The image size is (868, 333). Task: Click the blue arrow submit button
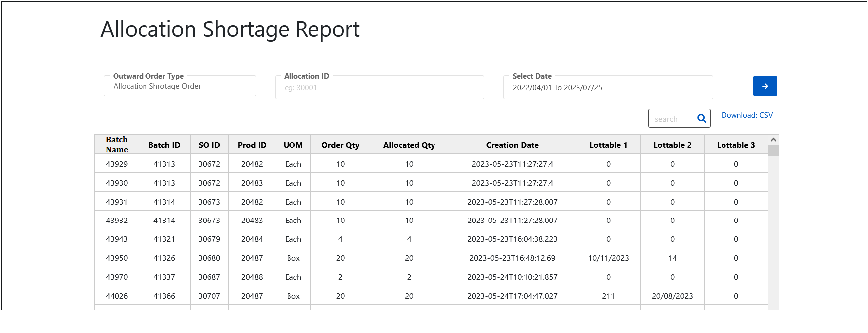point(765,86)
